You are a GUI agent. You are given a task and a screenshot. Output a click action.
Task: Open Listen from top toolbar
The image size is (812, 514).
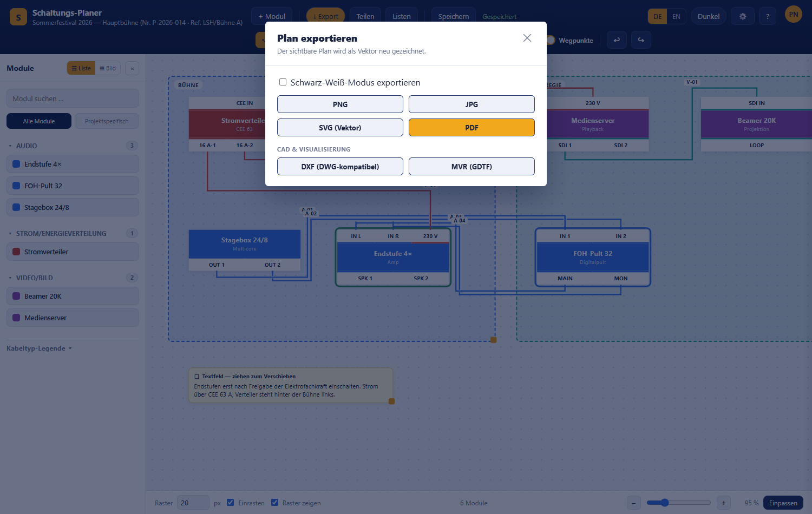point(402,16)
